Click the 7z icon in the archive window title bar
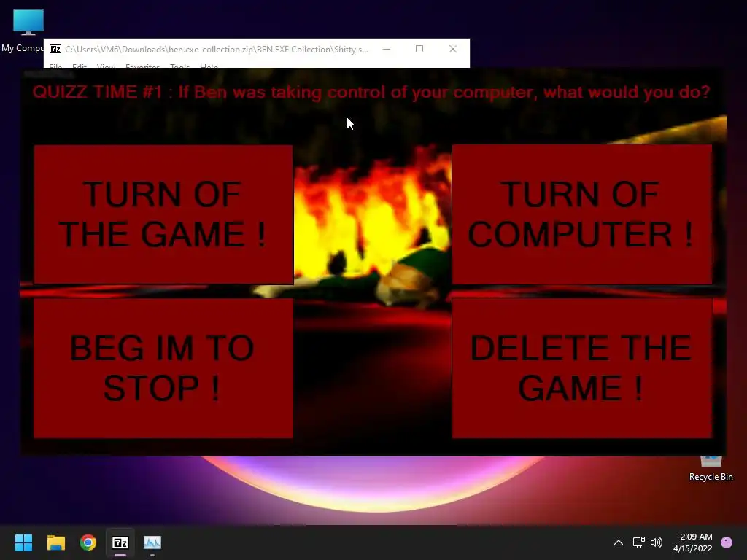 55,49
